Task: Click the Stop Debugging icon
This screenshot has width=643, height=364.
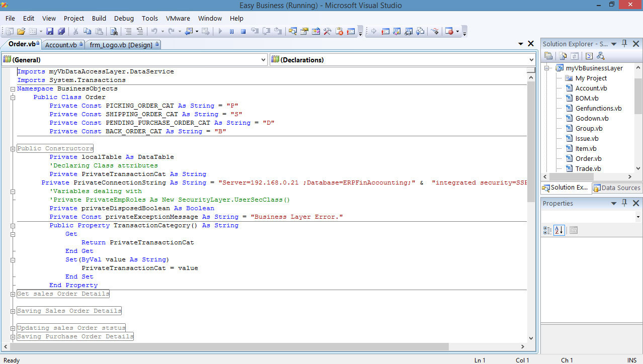Action: 243,31
